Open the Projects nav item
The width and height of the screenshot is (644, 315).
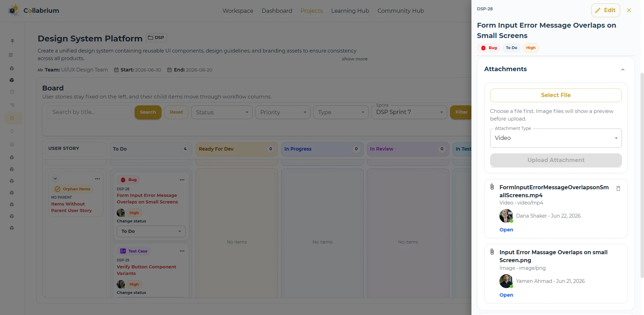click(x=312, y=11)
